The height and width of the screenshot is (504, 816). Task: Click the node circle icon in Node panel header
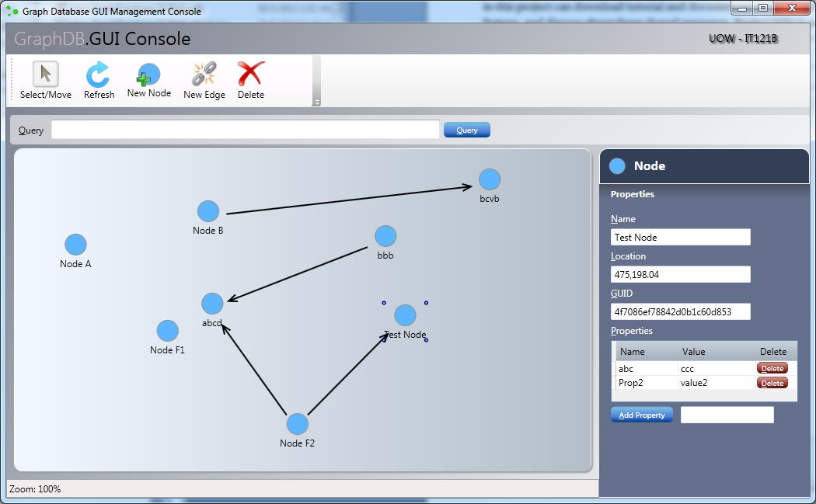point(617,165)
